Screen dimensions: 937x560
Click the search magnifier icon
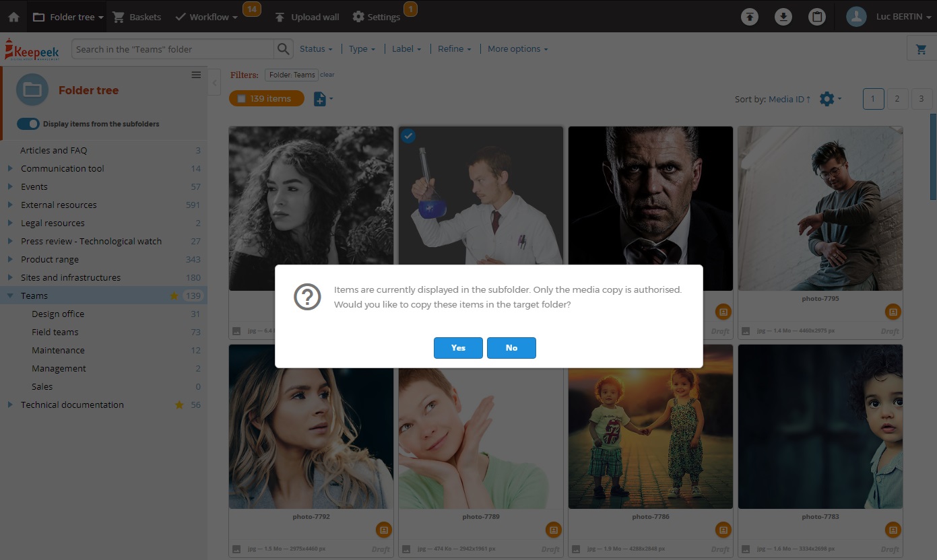(x=284, y=49)
